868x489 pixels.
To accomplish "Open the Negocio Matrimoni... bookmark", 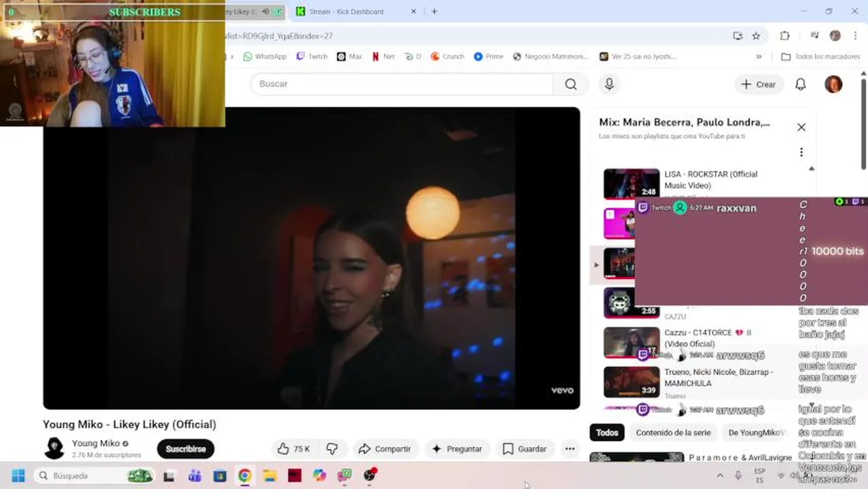I will [x=550, y=56].
